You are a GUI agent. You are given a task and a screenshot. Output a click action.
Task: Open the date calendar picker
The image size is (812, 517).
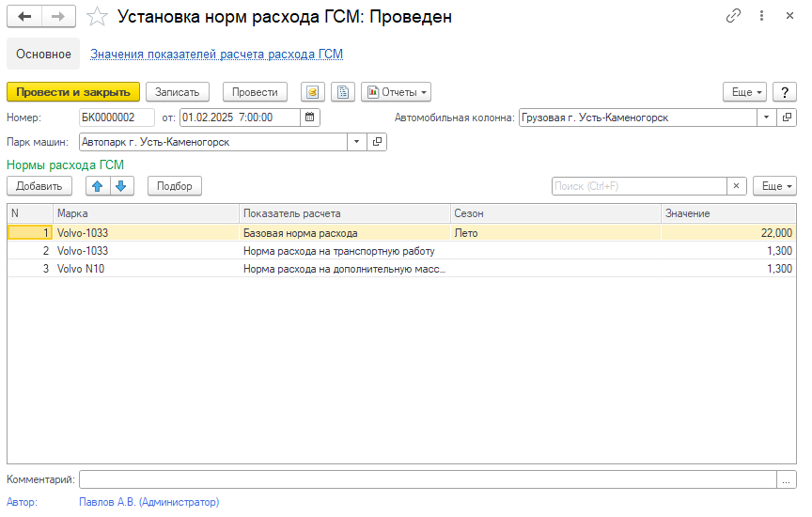coord(310,117)
